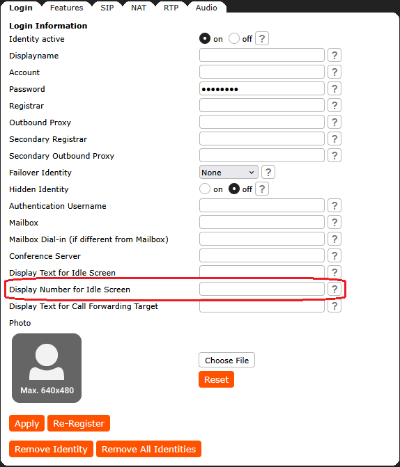Image resolution: width=400 pixels, height=467 pixels.
Task: Click the help icon beside Password
Action: 334,89
